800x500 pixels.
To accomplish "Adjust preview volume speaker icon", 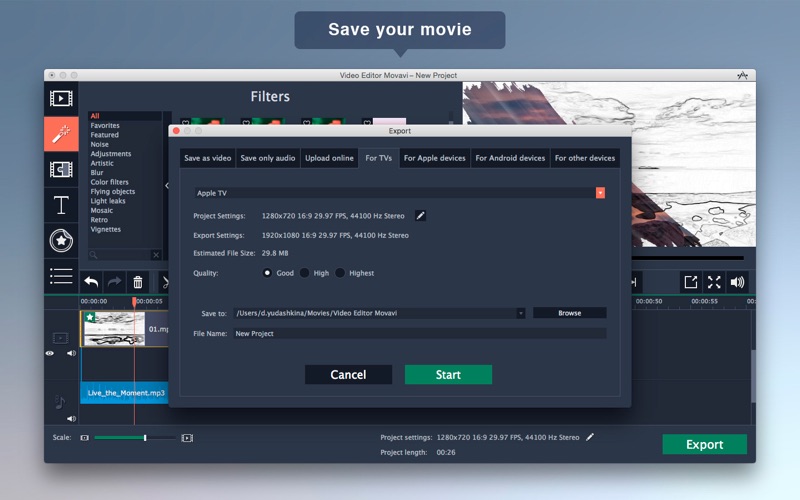I will 737,282.
